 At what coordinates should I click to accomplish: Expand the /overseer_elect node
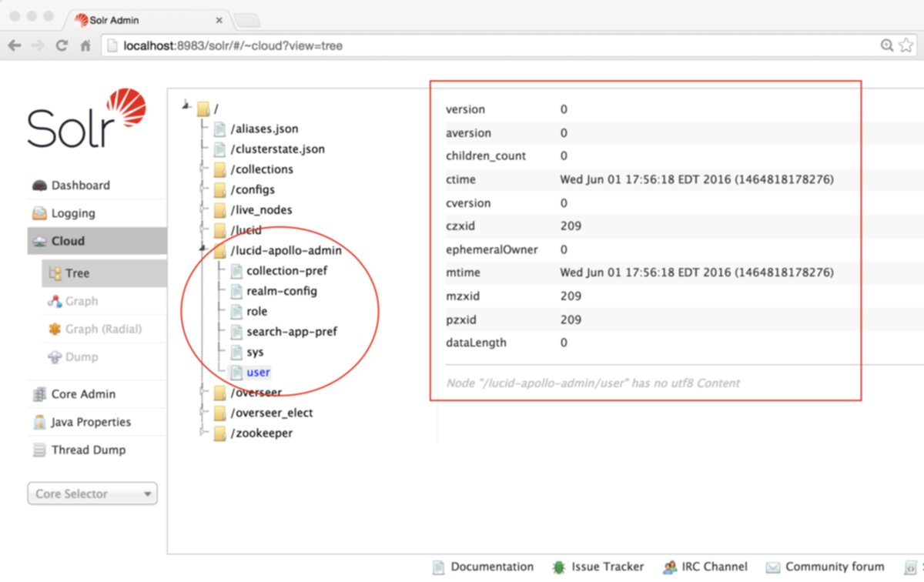[x=203, y=413]
